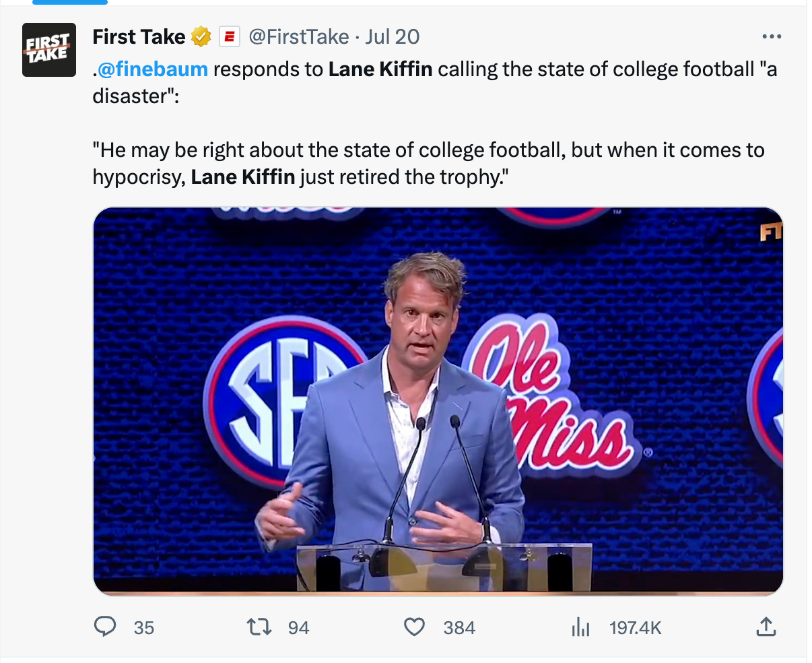Click the gold verified badge
The image size is (812, 663).
[x=201, y=37]
